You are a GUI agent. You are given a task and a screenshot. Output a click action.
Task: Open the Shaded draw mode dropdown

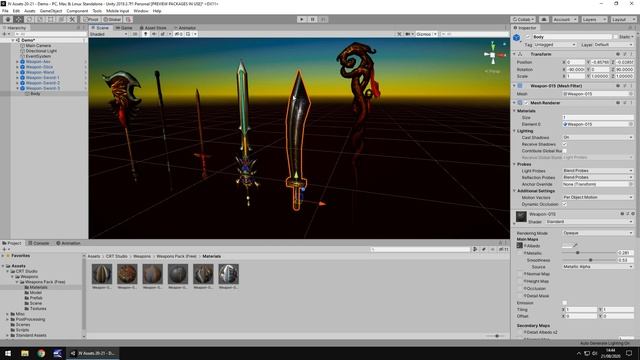109,34
